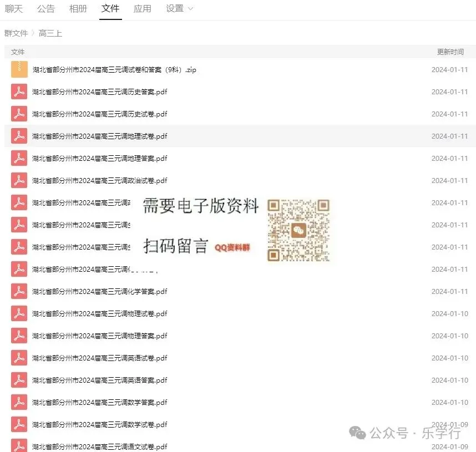Click date 2024-01-10 in 数学答案.pdf row

click(x=449, y=403)
